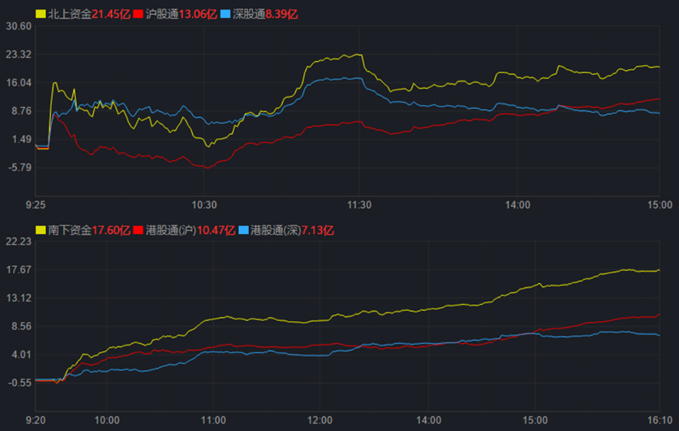The width and height of the screenshot is (679, 431).
Task: Click the red swatch beside 沪股通
Action: tap(138, 14)
